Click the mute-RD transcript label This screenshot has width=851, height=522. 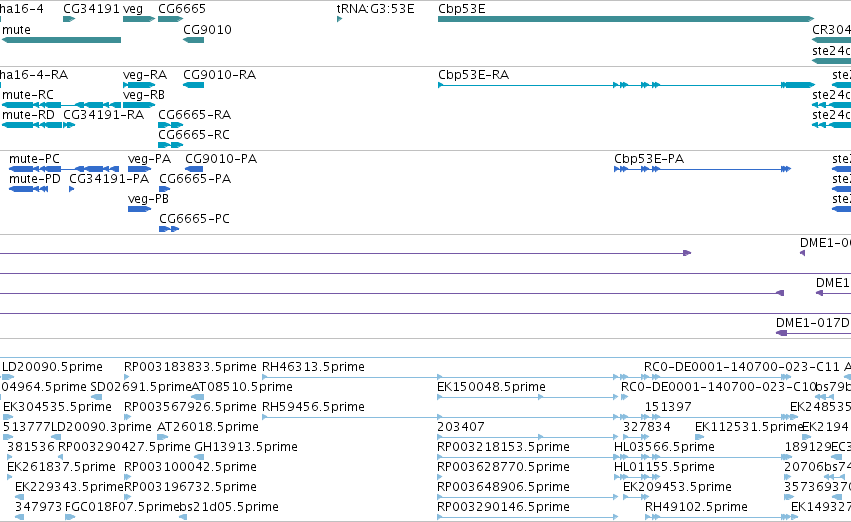(x=28, y=115)
